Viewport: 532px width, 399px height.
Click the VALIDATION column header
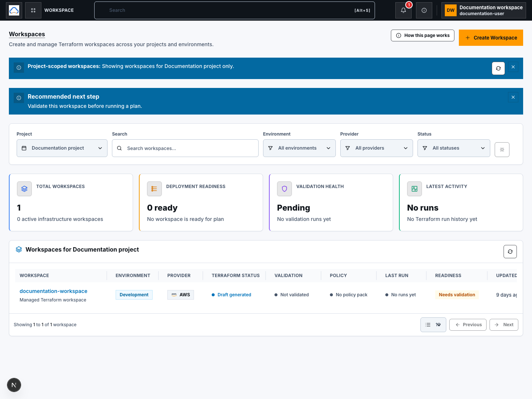click(x=289, y=276)
